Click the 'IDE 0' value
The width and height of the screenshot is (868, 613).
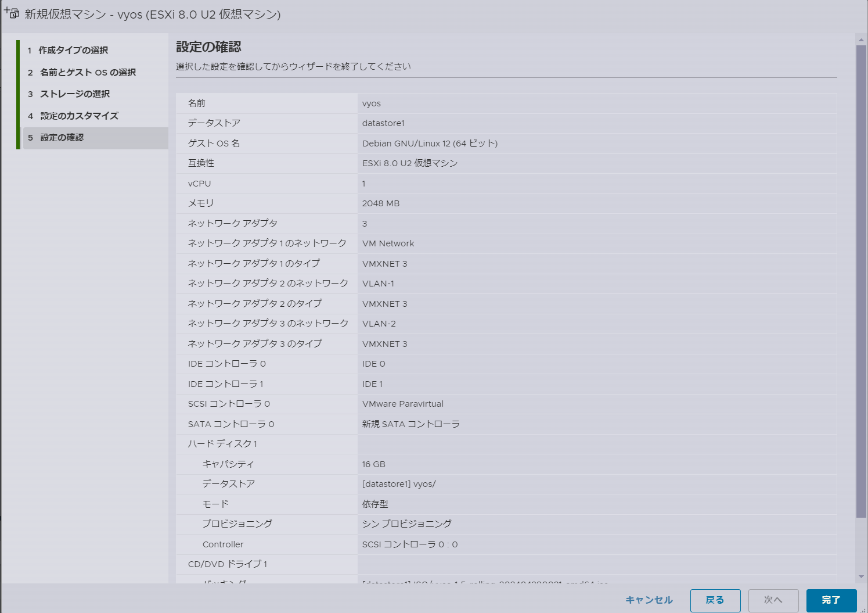pos(374,364)
